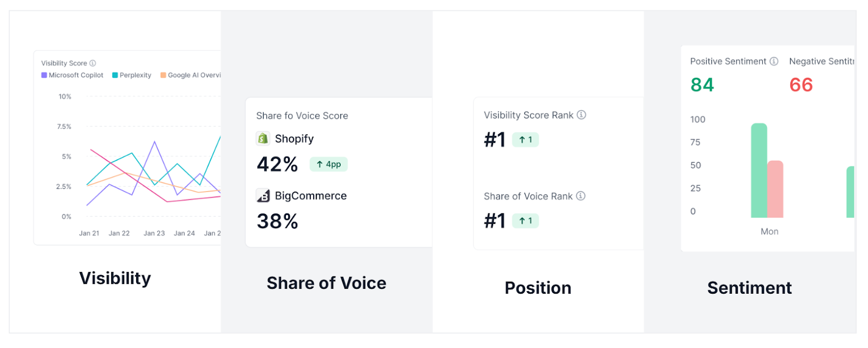Viewport: 868px width, 348px height.
Task: Toggle the Microsoft Copilot legend entry
Action: [72, 75]
